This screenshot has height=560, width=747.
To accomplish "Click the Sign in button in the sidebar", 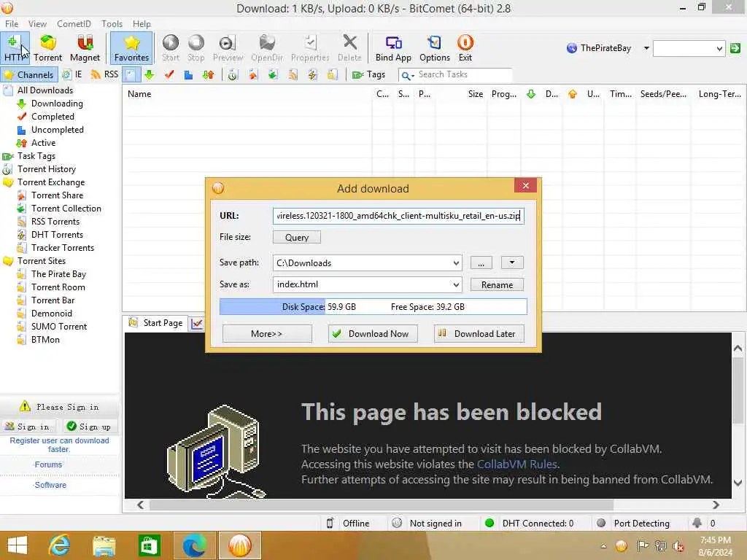I will point(28,427).
